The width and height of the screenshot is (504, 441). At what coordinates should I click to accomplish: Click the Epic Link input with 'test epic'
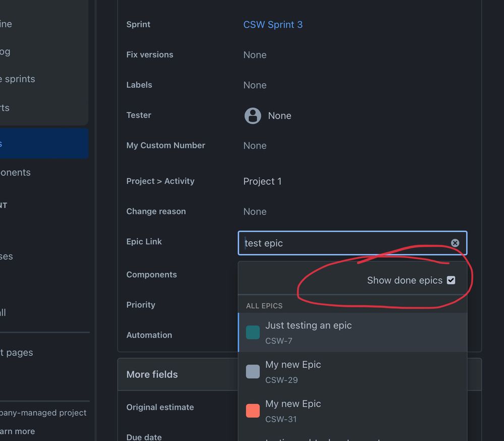coord(352,243)
